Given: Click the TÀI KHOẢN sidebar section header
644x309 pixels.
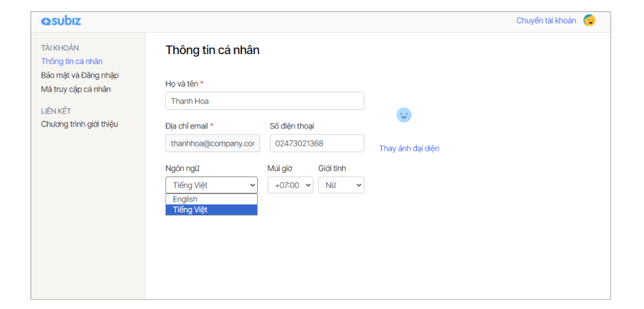Looking at the screenshot, I should tap(60, 48).
